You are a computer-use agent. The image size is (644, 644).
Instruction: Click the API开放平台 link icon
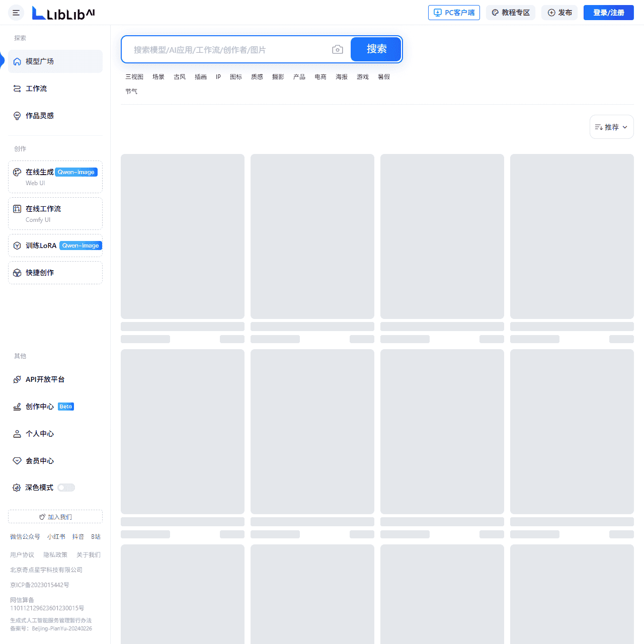click(17, 379)
